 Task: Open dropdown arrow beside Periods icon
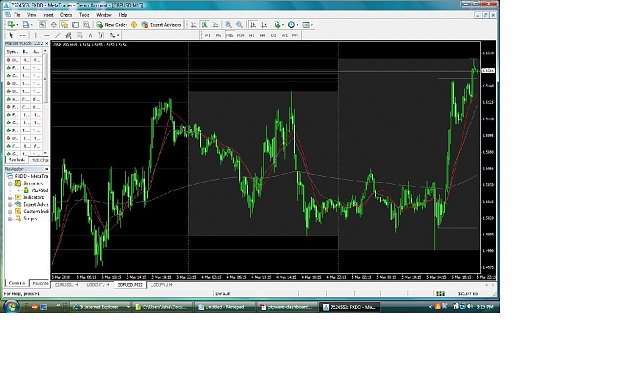point(297,25)
